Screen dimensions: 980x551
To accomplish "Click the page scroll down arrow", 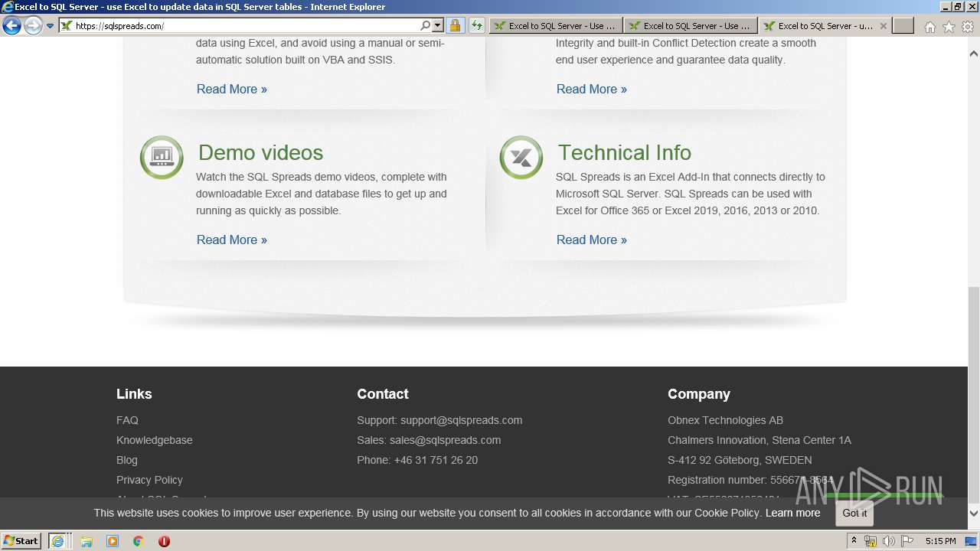I will point(974,514).
